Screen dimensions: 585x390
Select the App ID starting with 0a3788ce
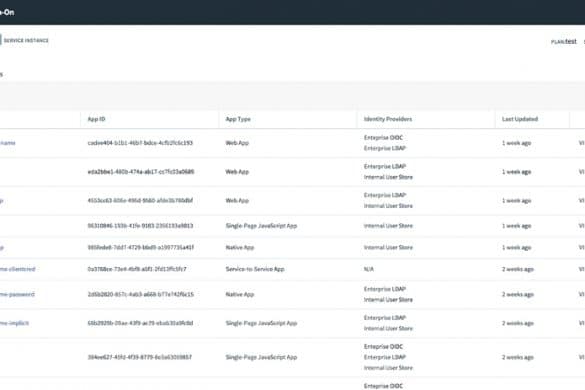tap(137, 269)
